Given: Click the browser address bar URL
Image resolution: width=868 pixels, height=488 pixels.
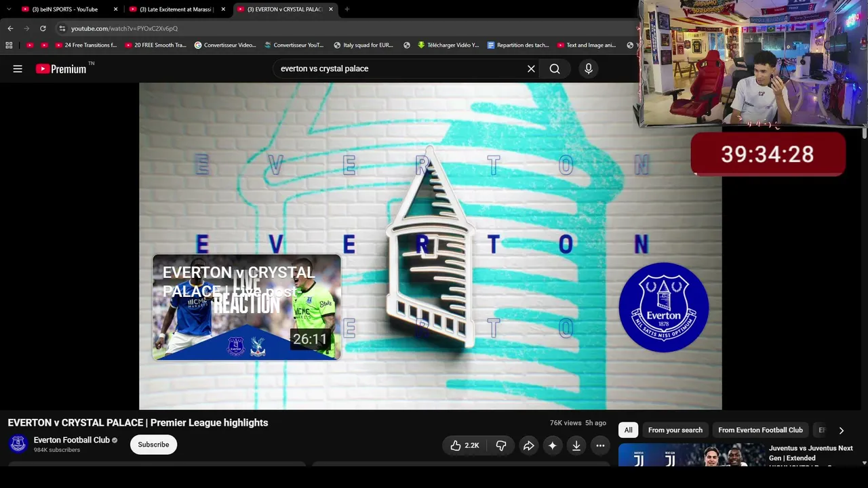Looking at the screenshot, I should click(x=124, y=28).
